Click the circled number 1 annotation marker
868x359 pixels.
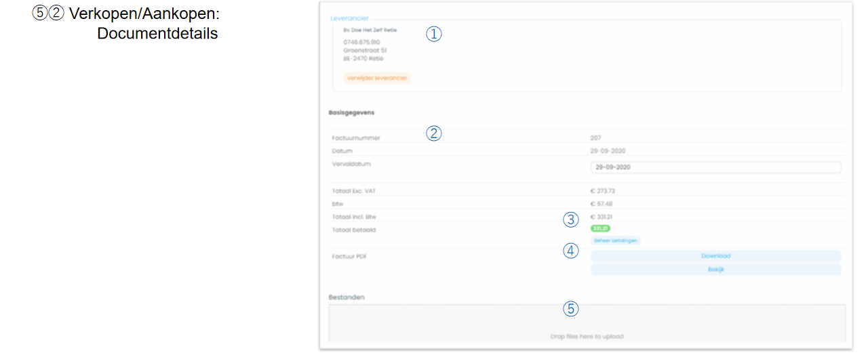tap(433, 34)
